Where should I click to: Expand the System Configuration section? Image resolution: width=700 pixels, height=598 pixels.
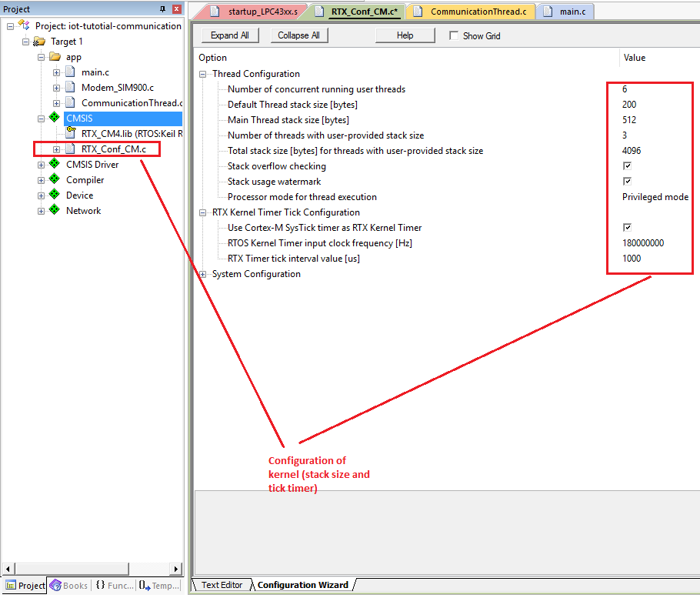[203, 274]
